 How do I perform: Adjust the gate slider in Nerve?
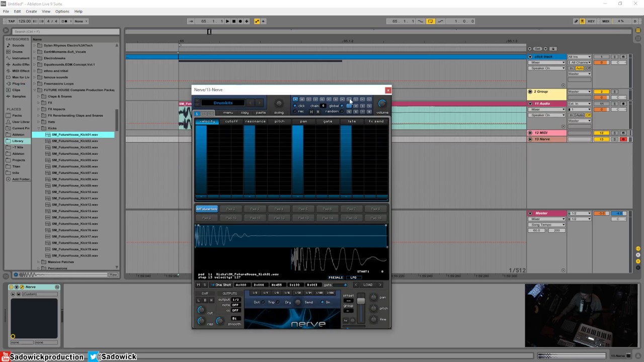tap(340, 285)
